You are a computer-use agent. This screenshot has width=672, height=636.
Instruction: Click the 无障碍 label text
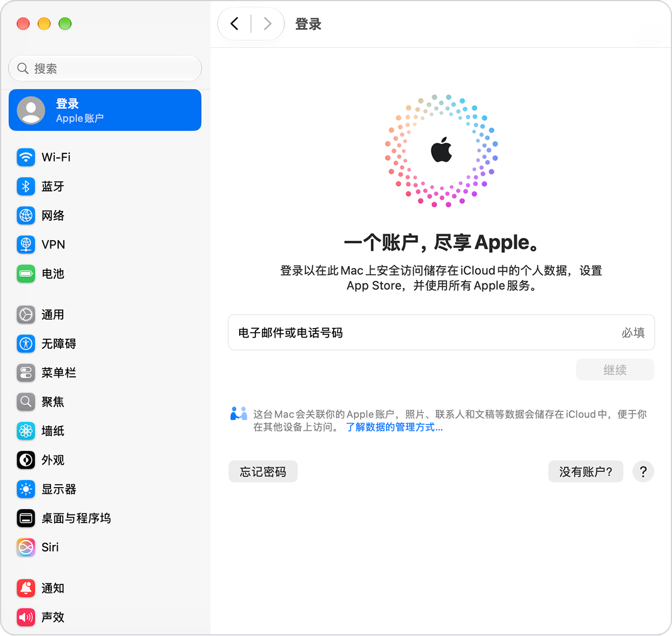pos(59,344)
